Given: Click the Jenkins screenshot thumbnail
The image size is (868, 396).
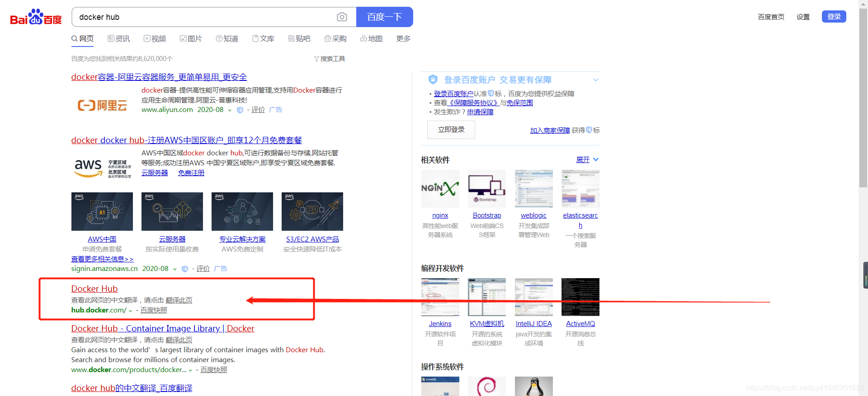Looking at the screenshot, I should pyautogui.click(x=440, y=297).
